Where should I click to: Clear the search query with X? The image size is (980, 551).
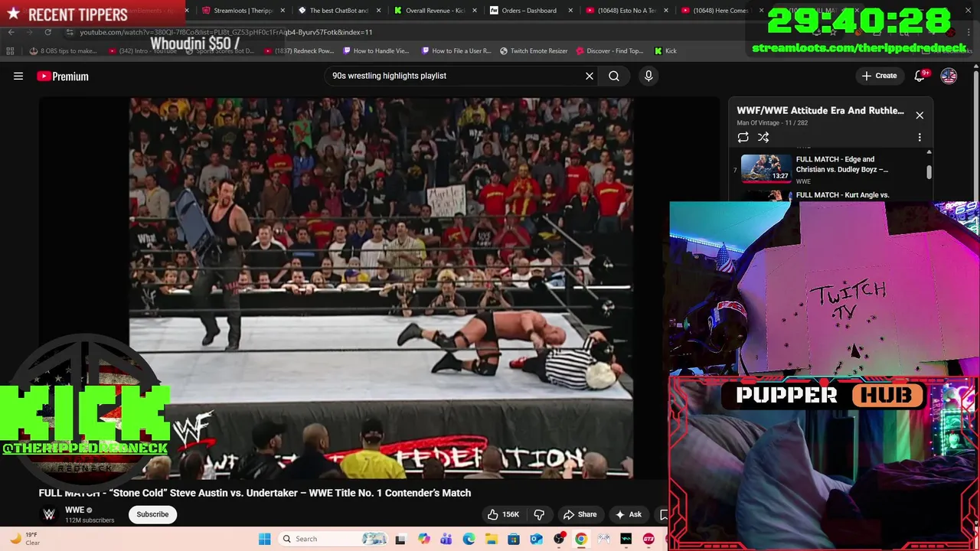coord(590,76)
